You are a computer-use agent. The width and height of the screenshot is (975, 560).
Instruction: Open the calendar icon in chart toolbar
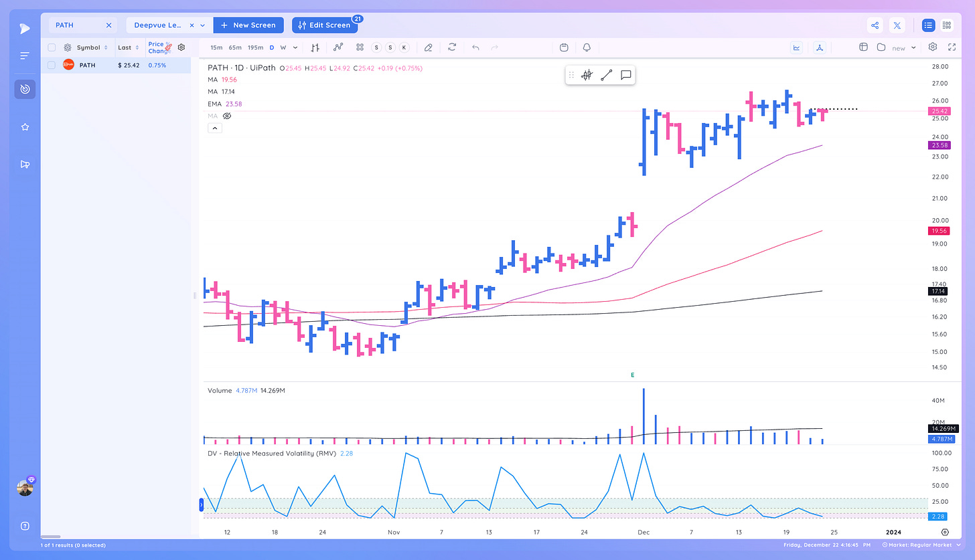pos(564,48)
